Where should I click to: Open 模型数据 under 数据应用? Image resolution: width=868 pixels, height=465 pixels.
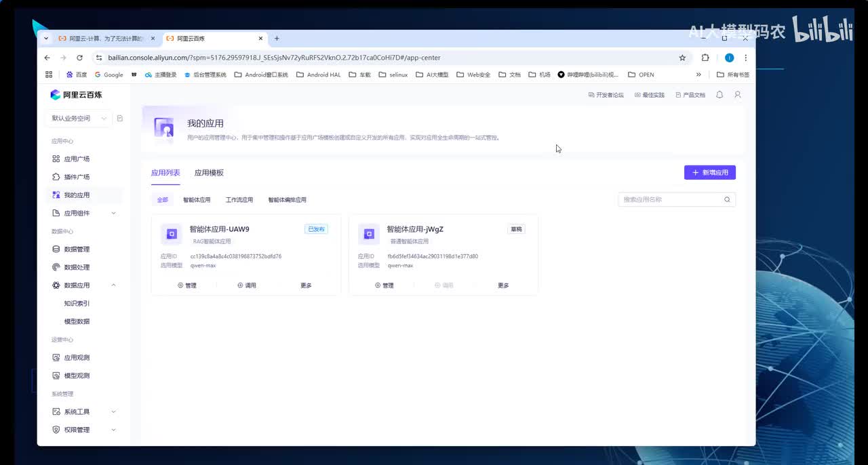click(77, 321)
